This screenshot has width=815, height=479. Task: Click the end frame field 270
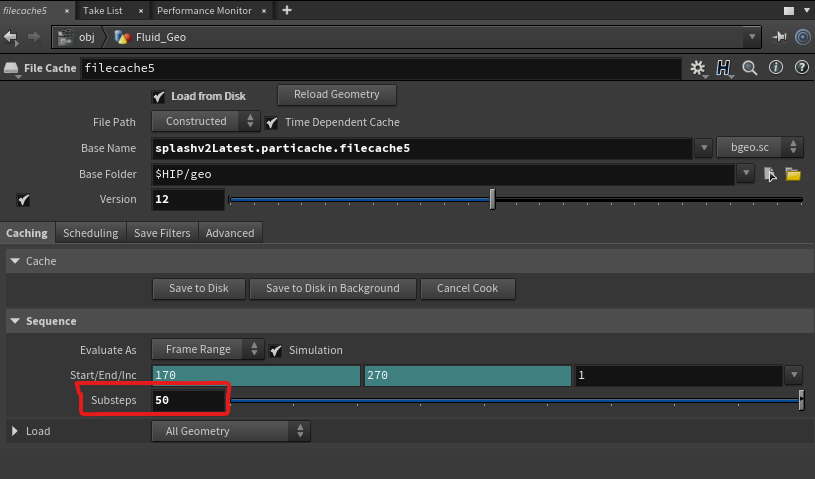pos(467,375)
